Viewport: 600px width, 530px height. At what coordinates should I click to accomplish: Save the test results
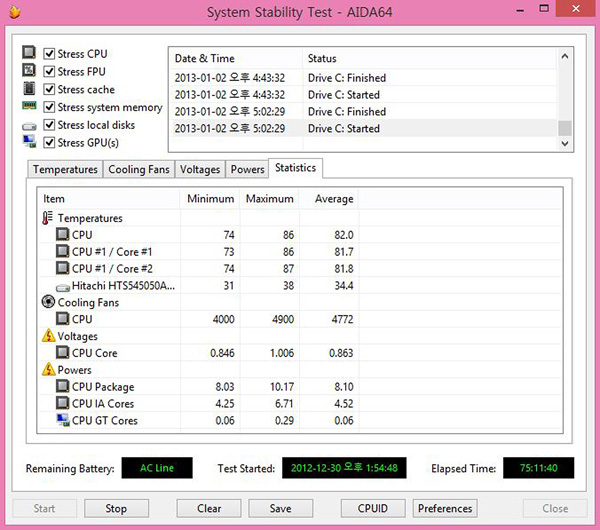280,508
